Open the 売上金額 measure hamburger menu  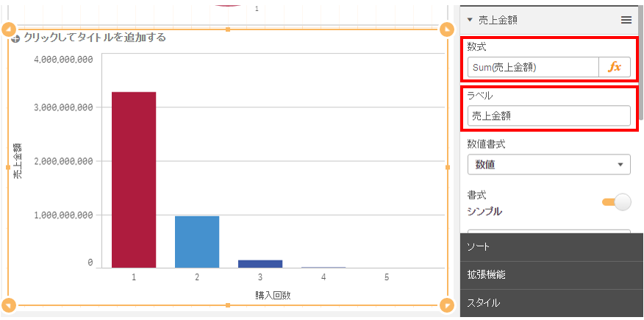(626, 20)
